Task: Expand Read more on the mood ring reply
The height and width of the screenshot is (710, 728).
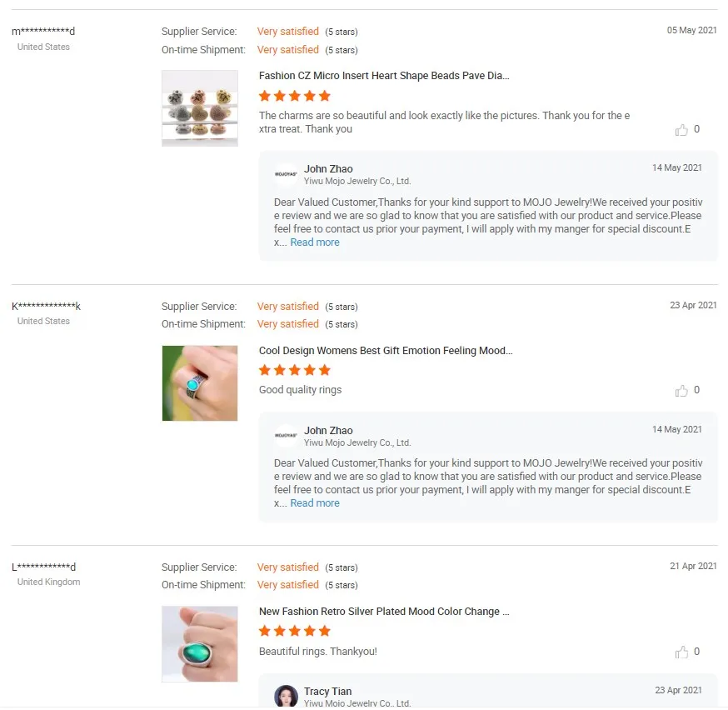Action: point(315,503)
